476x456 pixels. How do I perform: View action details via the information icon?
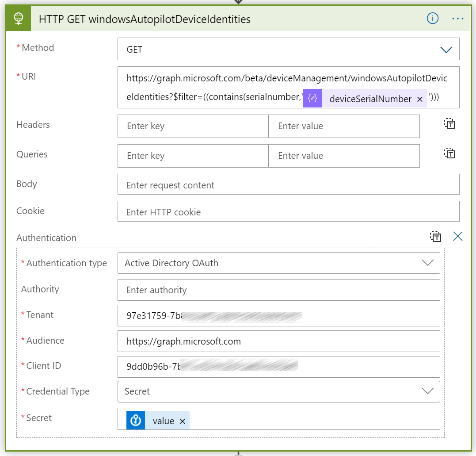(432, 18)
